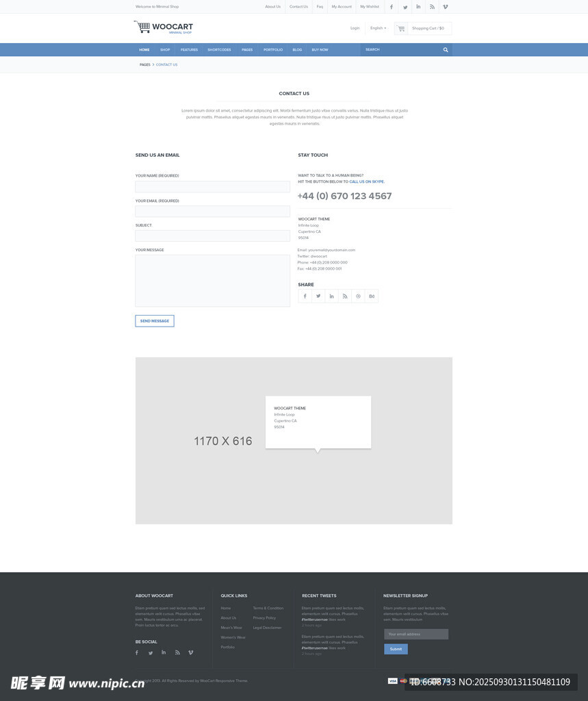Click the Dribbble share icon
This screenshot has width=588, height=701.
(x=358, y=296)
